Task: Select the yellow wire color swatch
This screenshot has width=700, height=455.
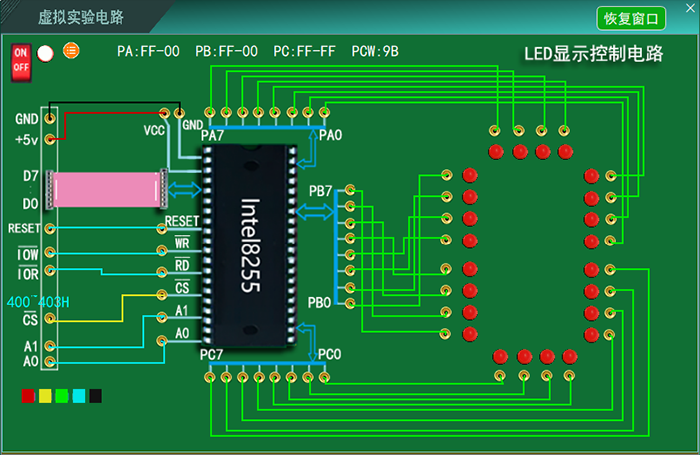Action: coord(45,397)
